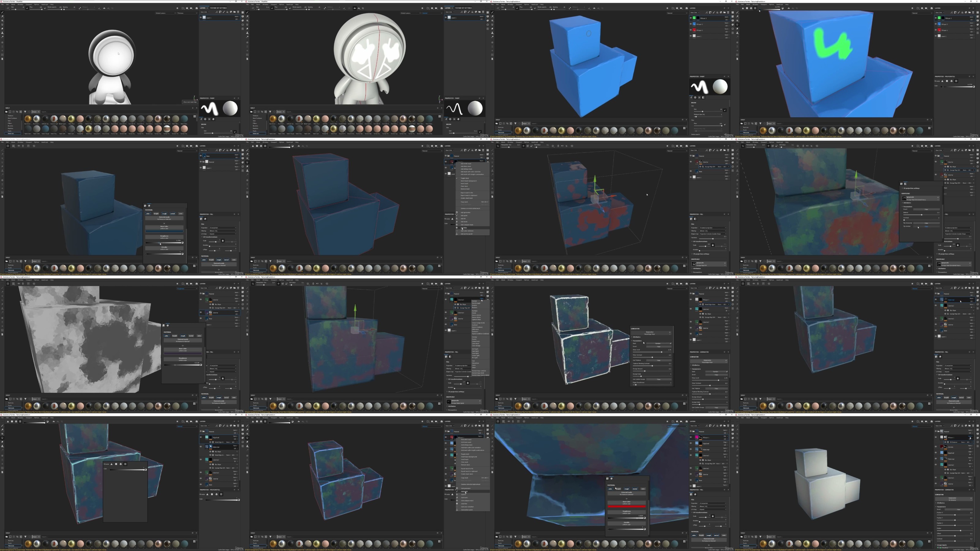This screenshot has height=551, width=980.
Task: Click Base Color uniform color button above red swatch
Action: [x=627, y=503]
